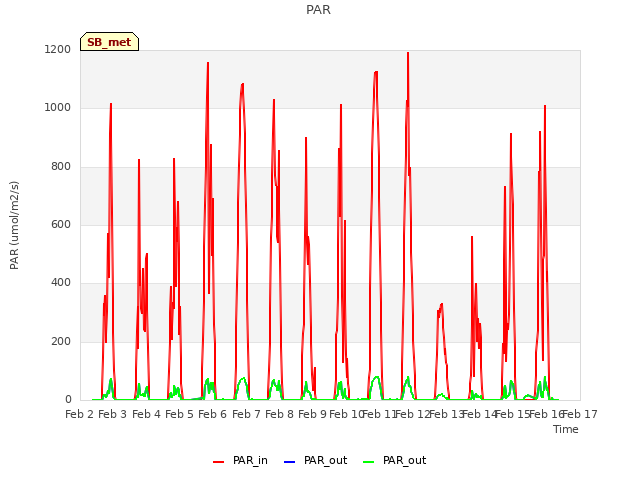Image resolution: width=640 pixels, height=480 pixels.
Task: Click the Feb 6 x-axis tick label
Action: coord(212,414)
